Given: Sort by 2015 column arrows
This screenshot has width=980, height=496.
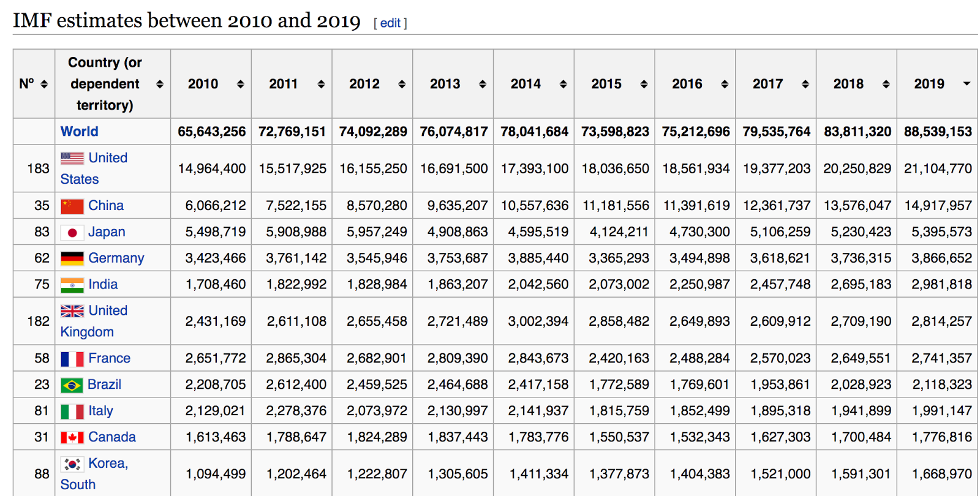Looking at the screenshot, I should (644, 84).
